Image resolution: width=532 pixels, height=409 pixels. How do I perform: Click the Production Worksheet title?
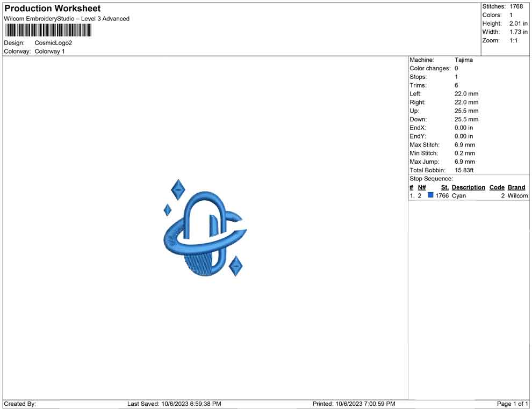coord(52,9)
